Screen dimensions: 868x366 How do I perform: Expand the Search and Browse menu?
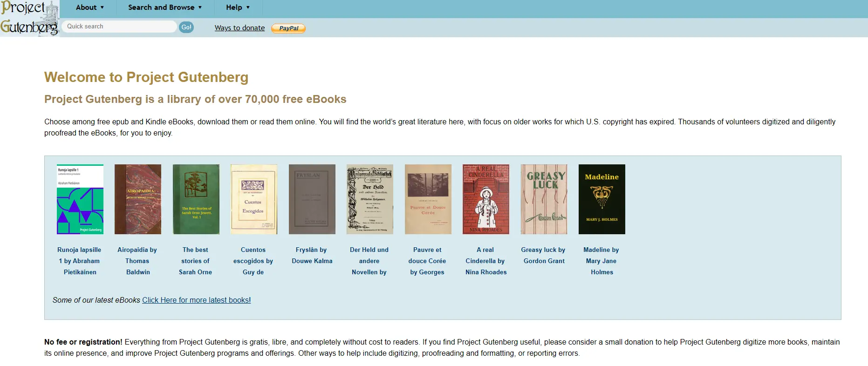pyautogui.click(x=165, y=7)
